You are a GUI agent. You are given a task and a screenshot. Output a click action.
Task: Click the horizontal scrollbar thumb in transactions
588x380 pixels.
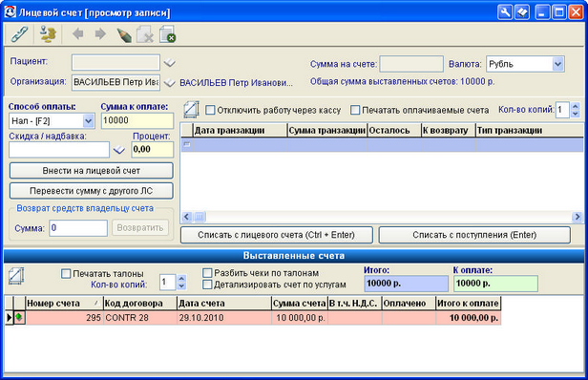tap(199, 217)
